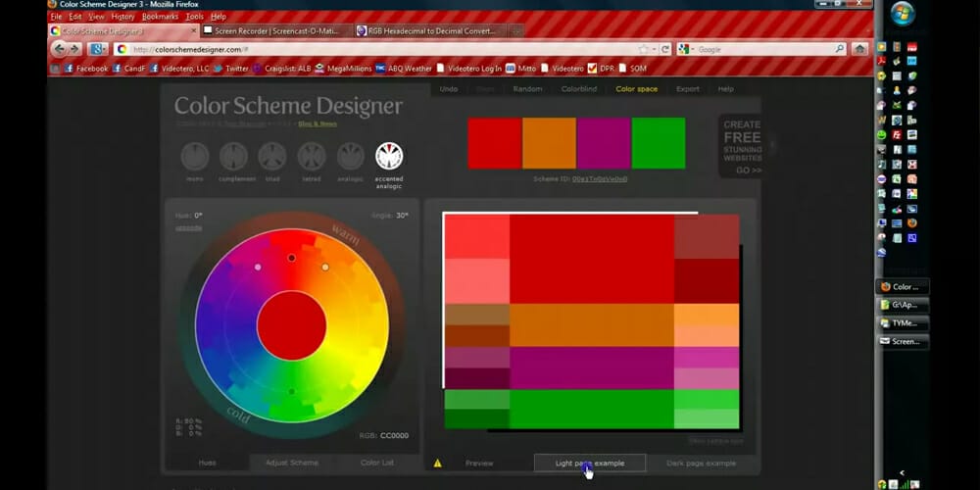The height and width of the screenshot is (490, 980).
Task: Reload the page with the refresh icon
Action: click(665, 49)
